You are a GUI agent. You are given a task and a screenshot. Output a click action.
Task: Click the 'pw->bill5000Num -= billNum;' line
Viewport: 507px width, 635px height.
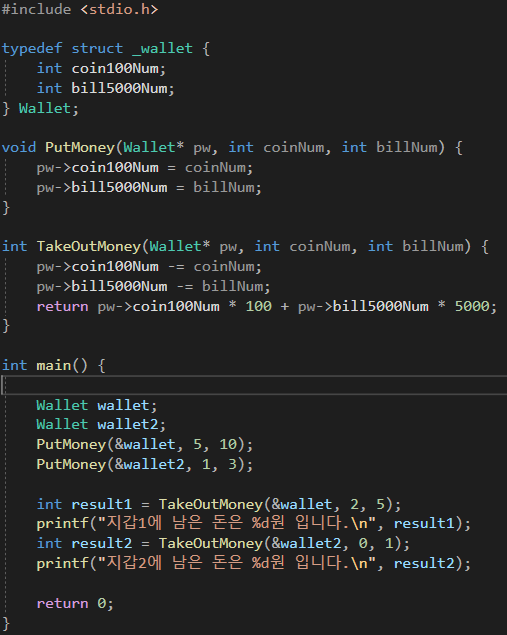[153, 286]
